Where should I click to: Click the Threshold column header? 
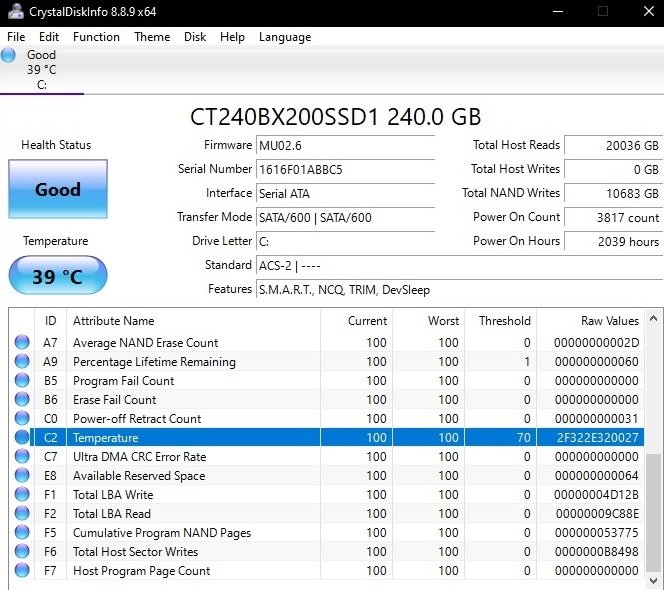501,321
